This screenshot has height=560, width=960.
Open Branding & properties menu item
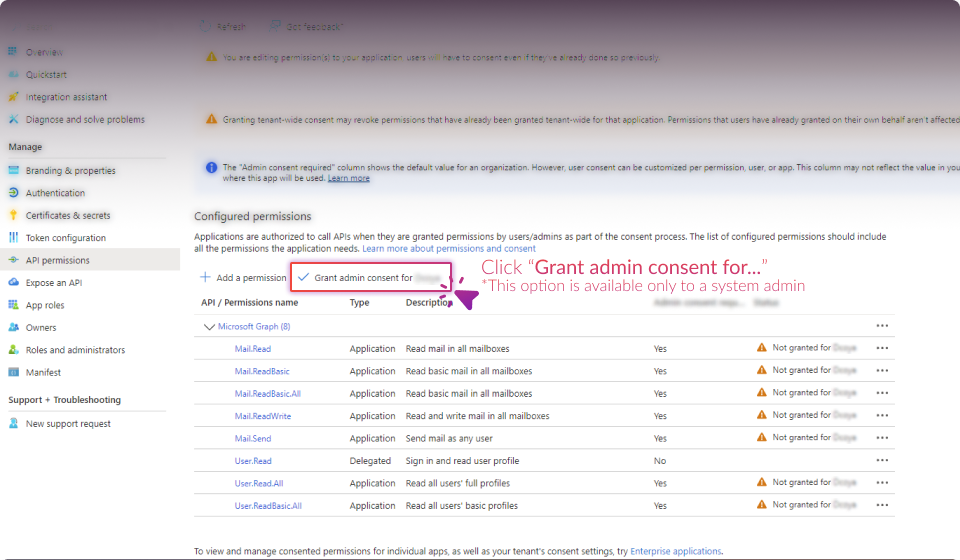point(70,171)
